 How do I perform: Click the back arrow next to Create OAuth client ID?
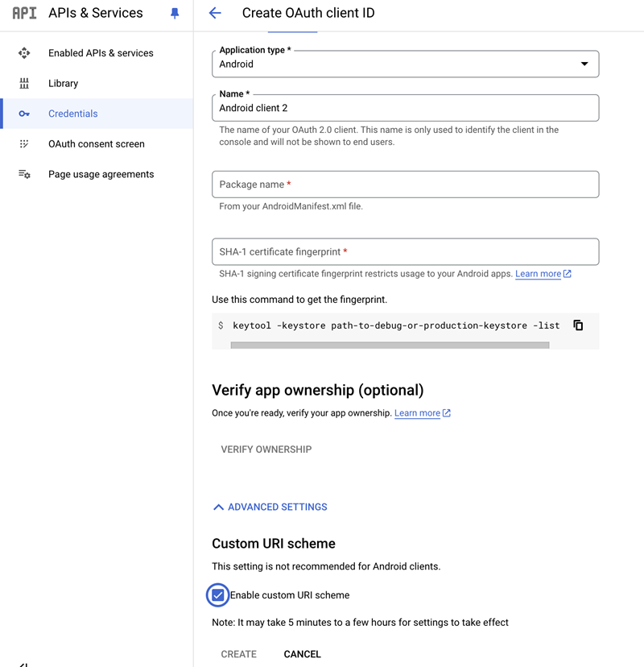pyautogui.click(x=215, y=13)
